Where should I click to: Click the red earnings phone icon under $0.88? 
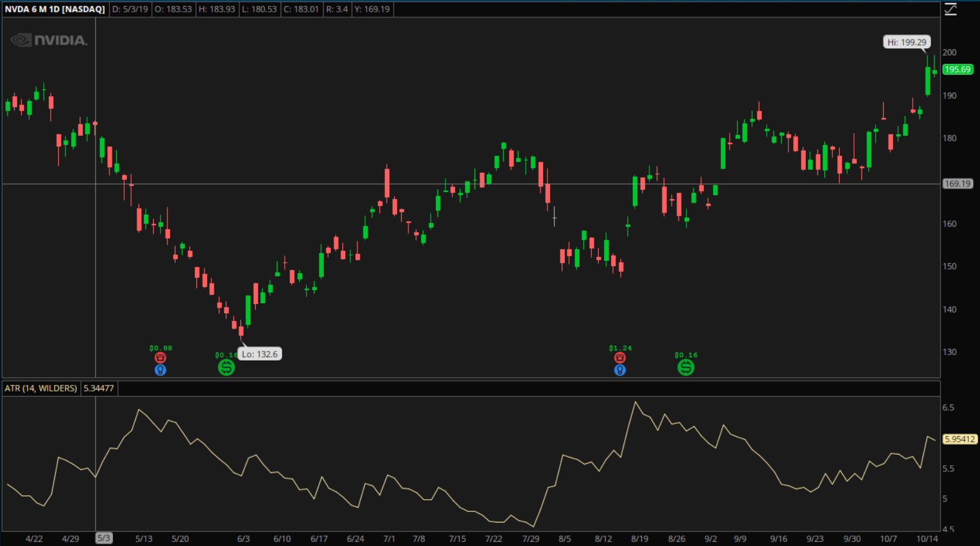(160, 358)
